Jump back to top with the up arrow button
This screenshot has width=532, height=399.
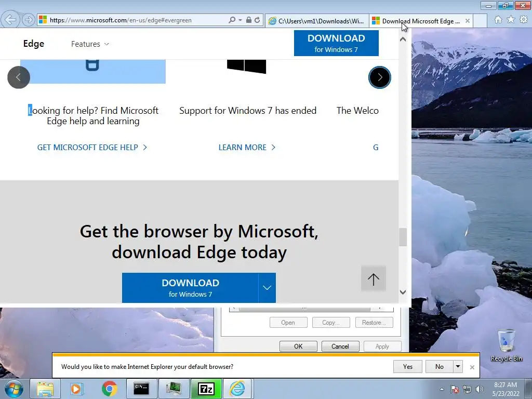373,279
